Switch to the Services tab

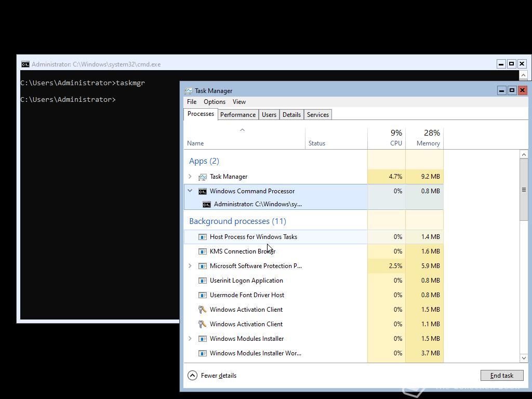click(x=318, y=115)
